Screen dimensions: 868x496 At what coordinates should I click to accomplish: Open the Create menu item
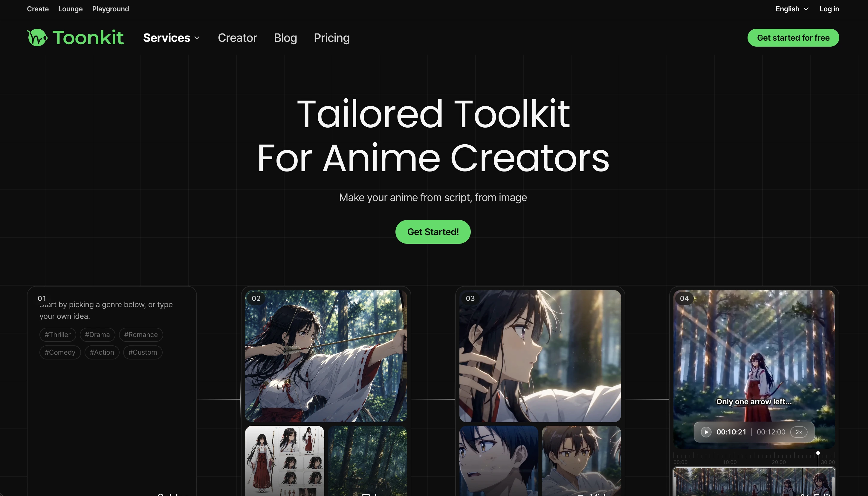[x=38, y=9]
